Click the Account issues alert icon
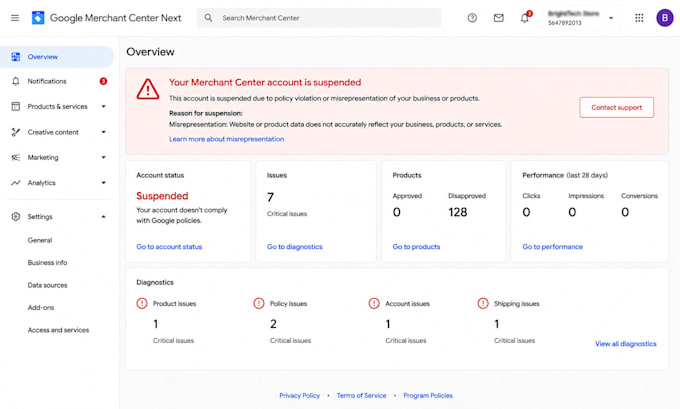The width and height of the screenshot is (680, 409). (x=374, y=303)
